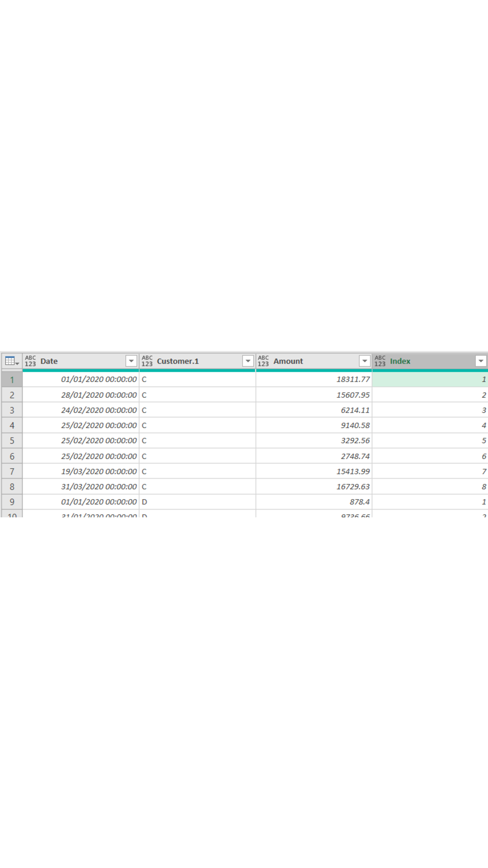Screen dimensions: 488x868
Task: Select the Amount column header
Action: (313, 361)
